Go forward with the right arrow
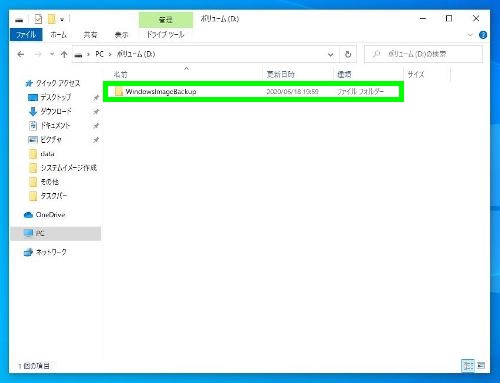Viewport: 500px width, 383px height. [x=38, y=54]
